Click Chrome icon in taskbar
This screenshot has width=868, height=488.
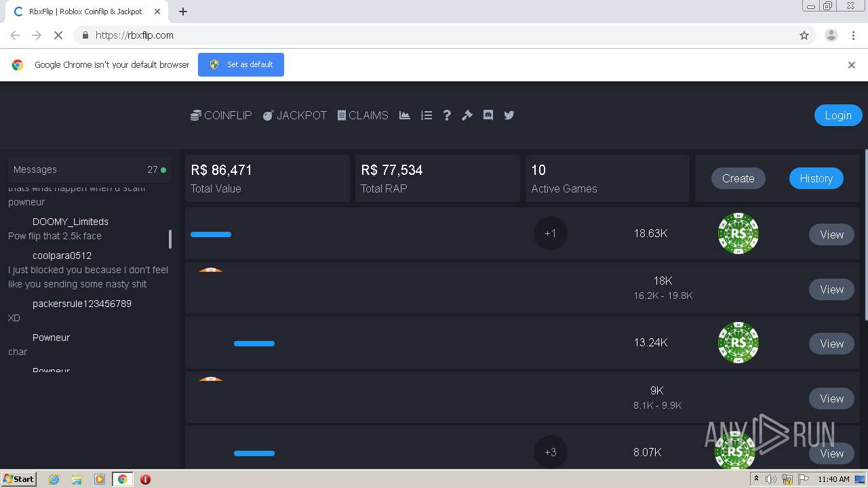pyautogui.click(x=123, y=479)
